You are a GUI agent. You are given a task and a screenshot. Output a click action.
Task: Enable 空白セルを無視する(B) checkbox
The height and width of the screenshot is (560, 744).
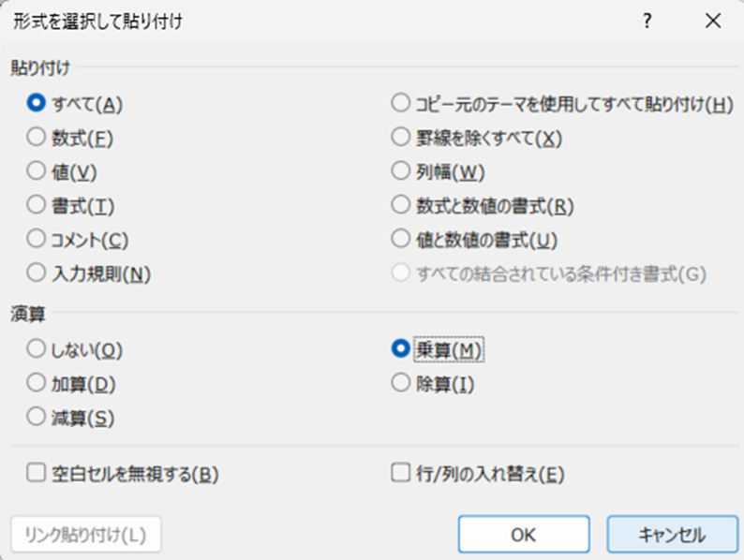pyautogui.click(x=37, y=473)
